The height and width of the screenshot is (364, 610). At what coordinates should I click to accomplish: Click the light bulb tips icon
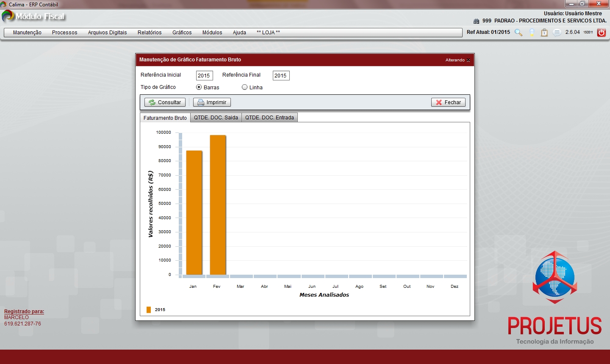coord(532,33)
